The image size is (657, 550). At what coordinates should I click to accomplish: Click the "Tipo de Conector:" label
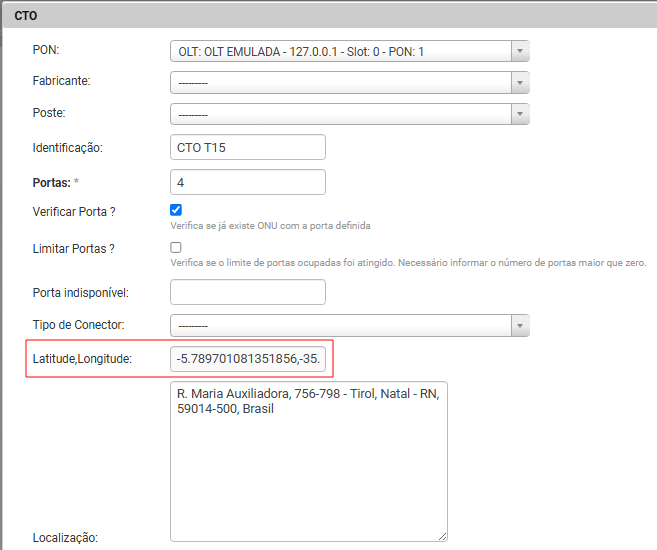pos(78,325)
